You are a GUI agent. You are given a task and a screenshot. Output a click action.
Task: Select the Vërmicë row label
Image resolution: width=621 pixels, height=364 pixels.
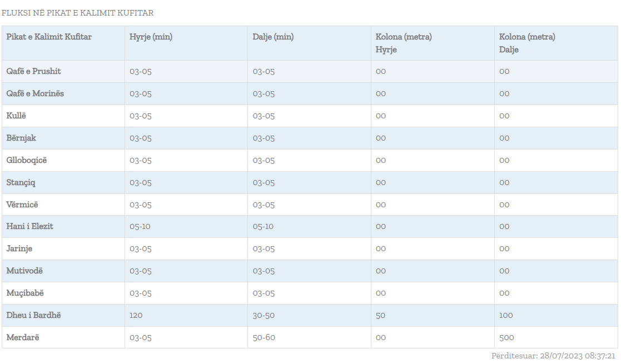pos(22,205)
